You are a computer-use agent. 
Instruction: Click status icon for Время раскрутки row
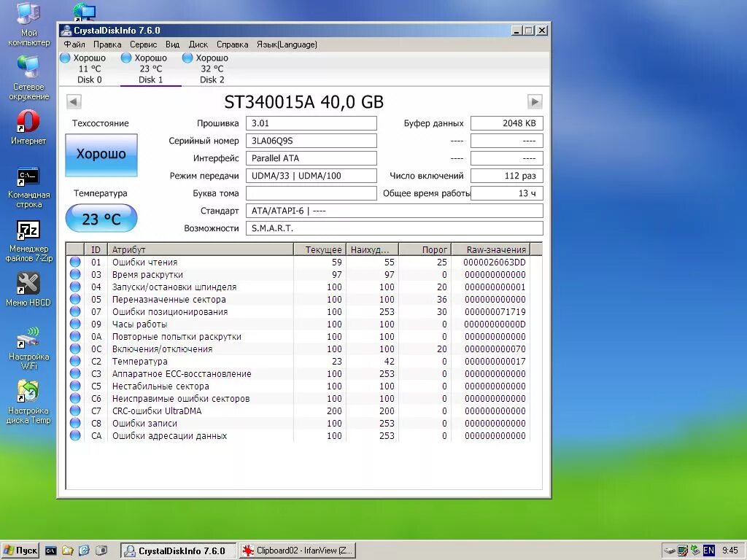(x=75, y=274)
